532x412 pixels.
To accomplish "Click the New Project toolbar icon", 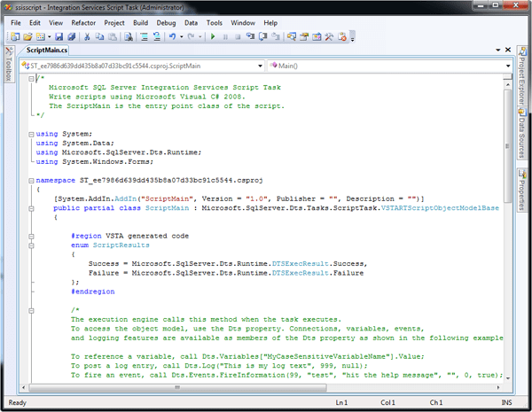I will [15, 36].
